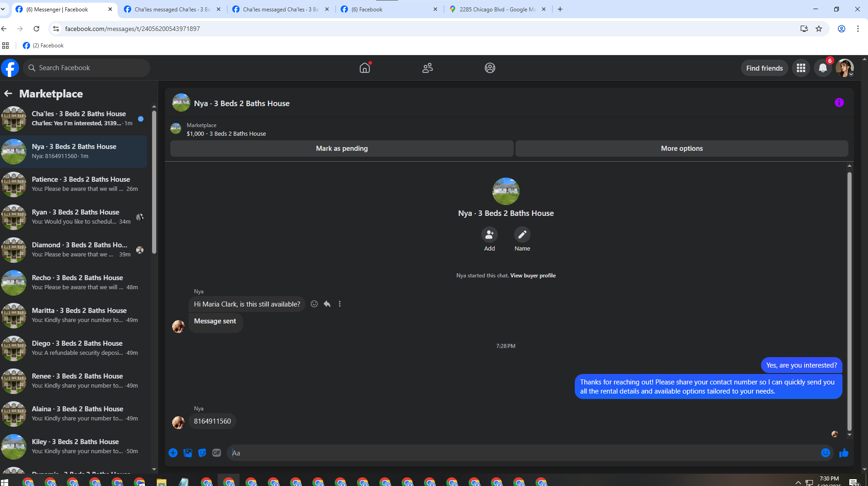This screenshot has height=486, width=868.
Task: Open the account profile picture menu
Action: tap(845, 68)
